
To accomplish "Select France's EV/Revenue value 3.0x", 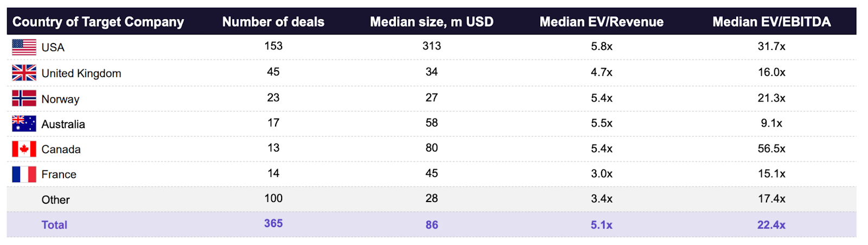I will point(602,174).
